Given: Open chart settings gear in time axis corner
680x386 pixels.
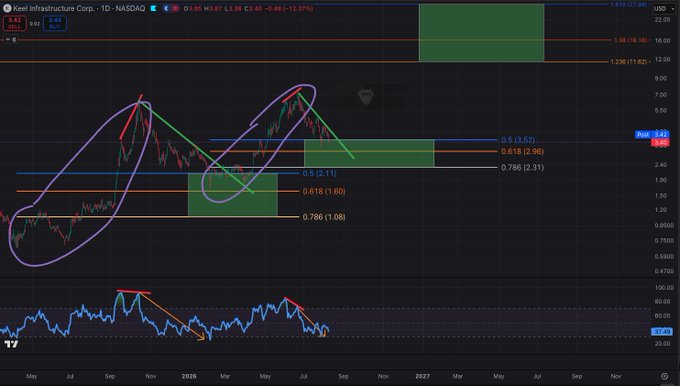Looking at the screenshot, I should pyautogui.click(x=664, y=376).
